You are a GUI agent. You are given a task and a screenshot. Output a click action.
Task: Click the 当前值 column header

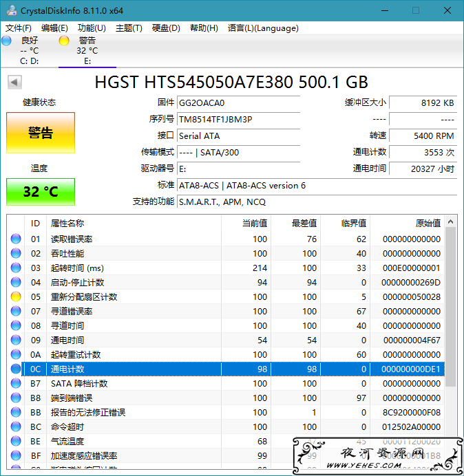[246, 224]
